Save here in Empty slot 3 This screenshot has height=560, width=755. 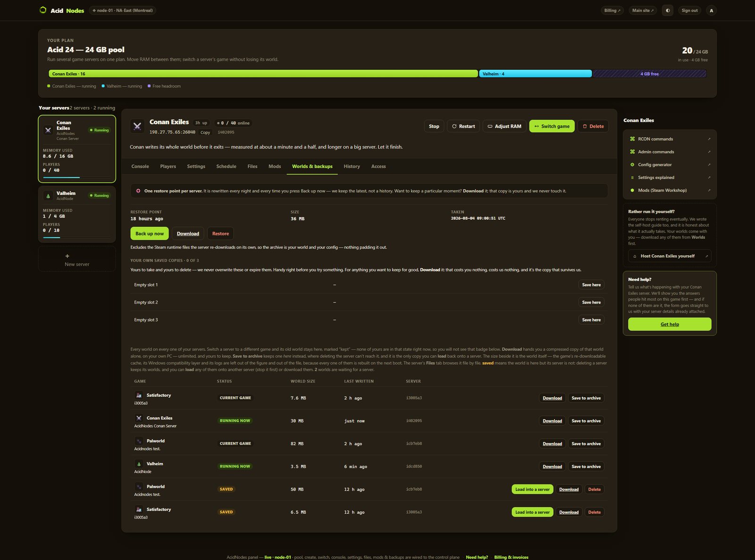tap(591, 320)
